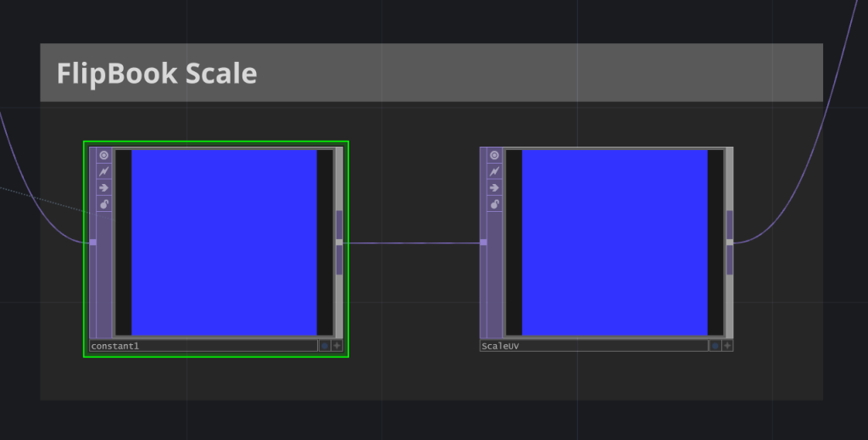Click the input connector of constant1

tap(93, 242)
